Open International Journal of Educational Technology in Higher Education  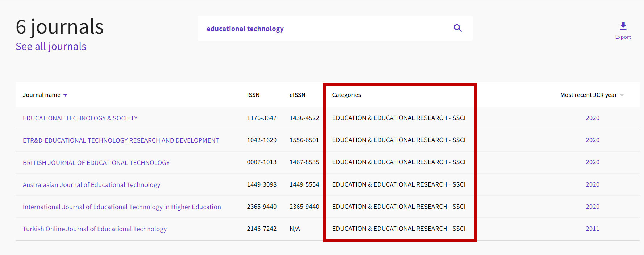coord(122,207)
